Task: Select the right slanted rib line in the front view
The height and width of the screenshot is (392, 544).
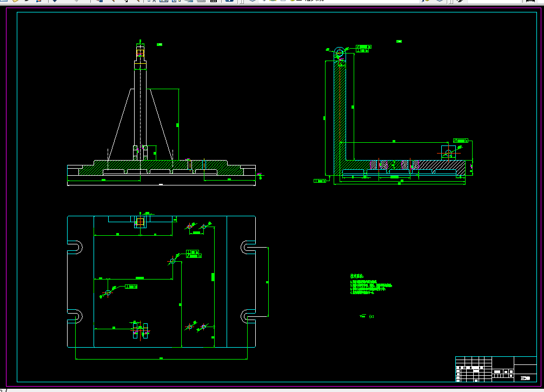Action: pos(161,124)
